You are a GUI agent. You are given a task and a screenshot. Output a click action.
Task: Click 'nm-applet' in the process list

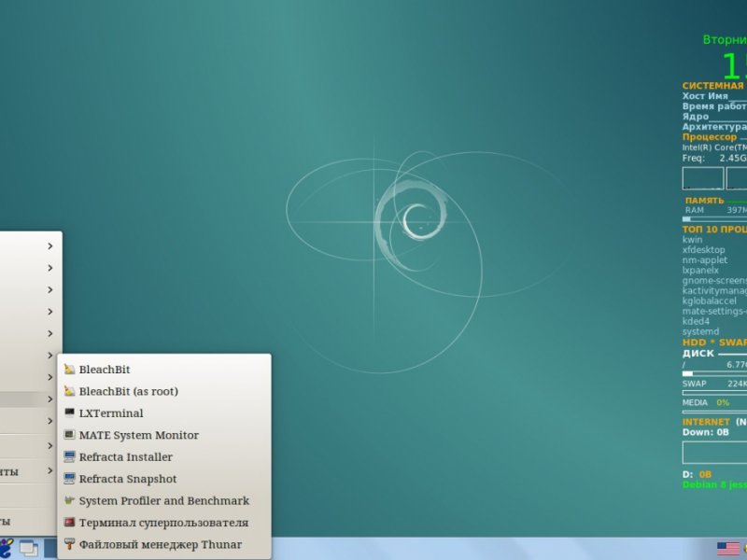pyautogui.click(x=705, y=260)
